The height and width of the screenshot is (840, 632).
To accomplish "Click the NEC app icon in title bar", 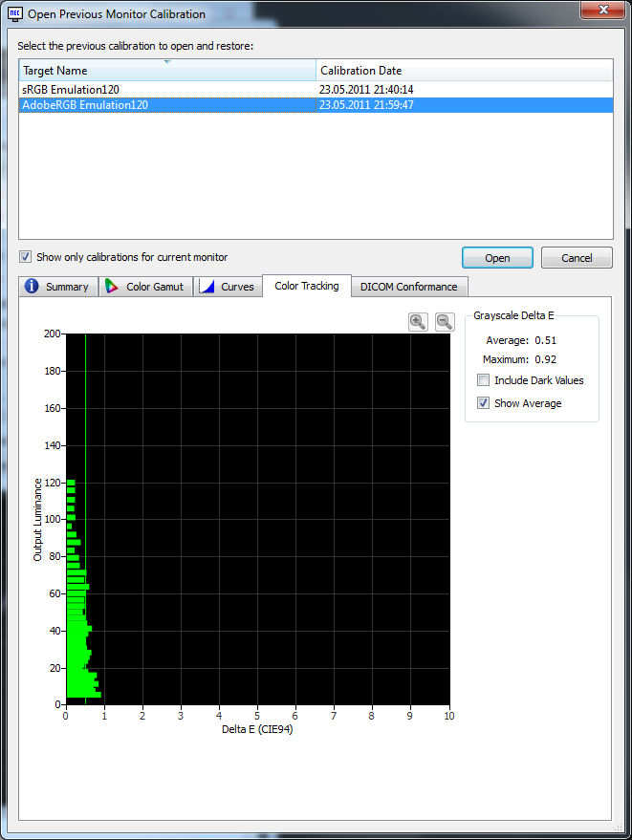I will click(x=15, y=14).
